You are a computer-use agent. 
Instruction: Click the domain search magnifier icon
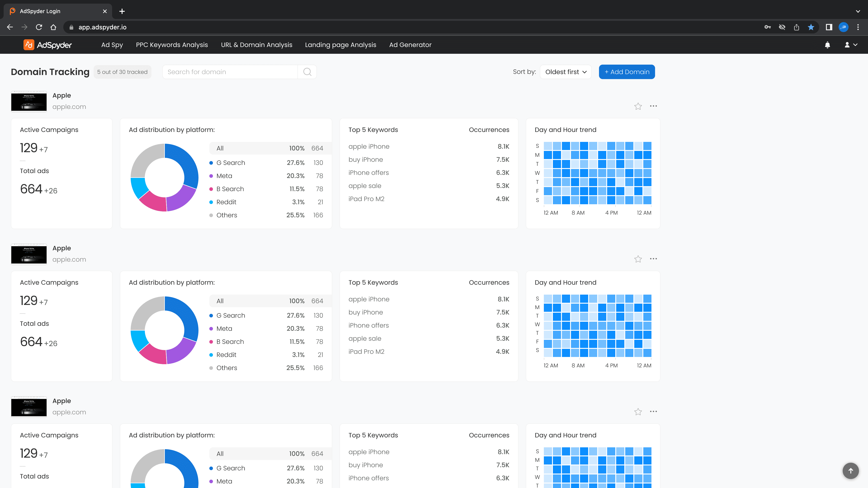point(307,72)
